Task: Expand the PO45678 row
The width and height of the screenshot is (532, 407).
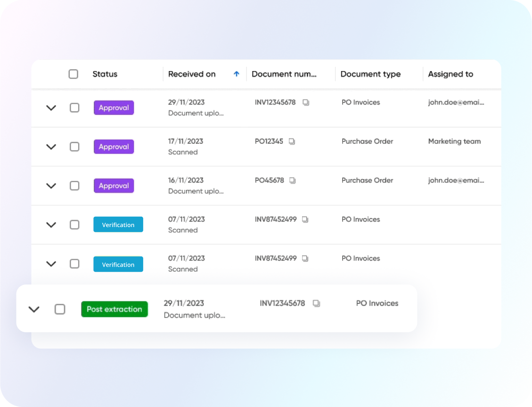Action: [51, 186]
